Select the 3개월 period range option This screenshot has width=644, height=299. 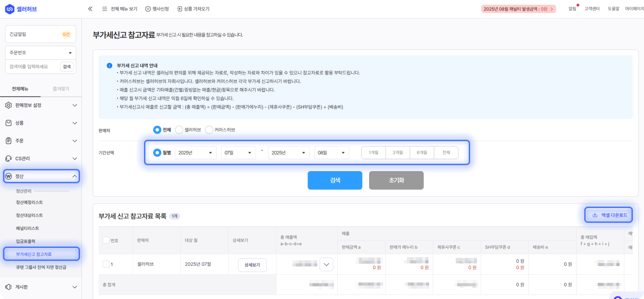pyautogui.click(x=397, y=153)
